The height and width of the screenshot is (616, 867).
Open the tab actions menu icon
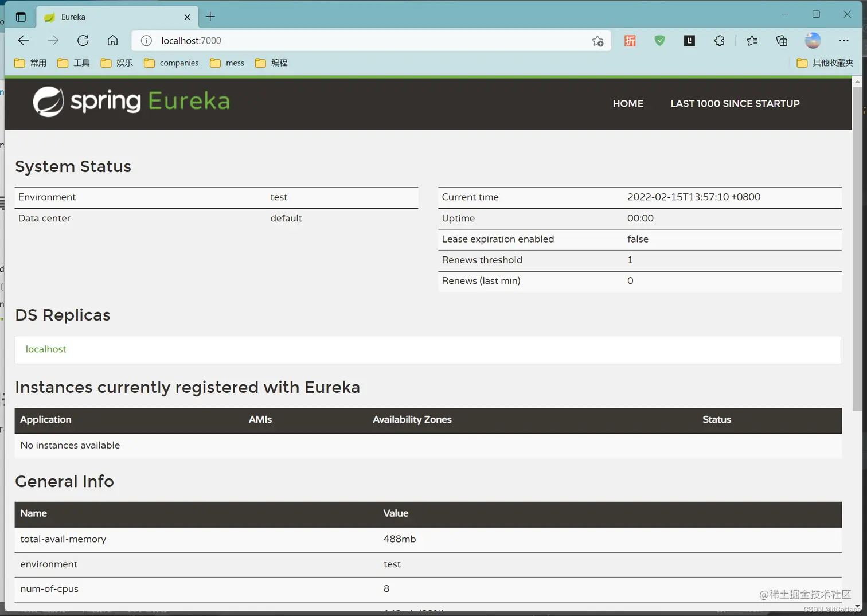(x=21, y=17)
